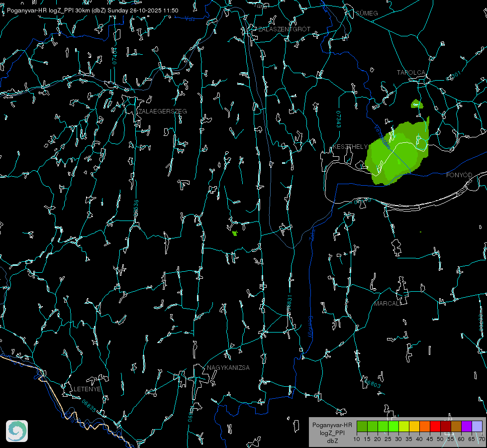Click the legend unit label dbZ
This screenshot has width=487, height=448.
pyautogui.click(x=332, y=441)
